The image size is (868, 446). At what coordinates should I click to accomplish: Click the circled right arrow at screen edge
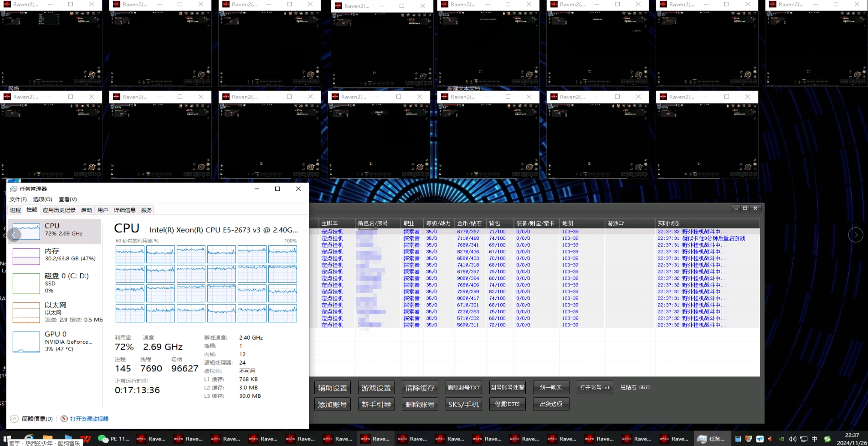[855, 235]
